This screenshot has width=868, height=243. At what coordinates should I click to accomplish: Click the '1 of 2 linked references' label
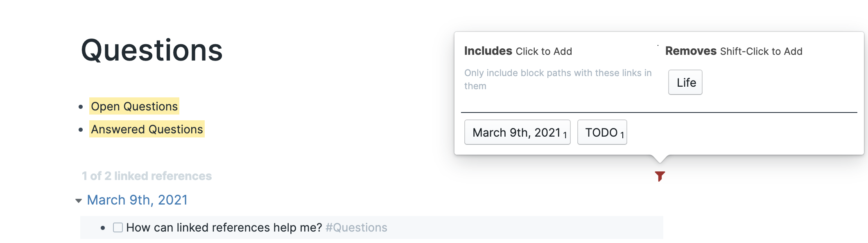tap(146, 176)
